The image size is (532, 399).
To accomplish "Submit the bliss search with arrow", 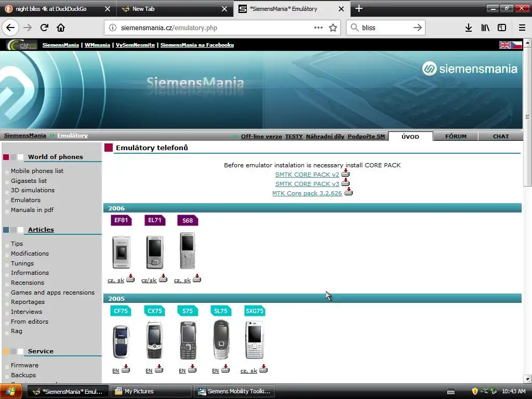I will coord(418,28).
